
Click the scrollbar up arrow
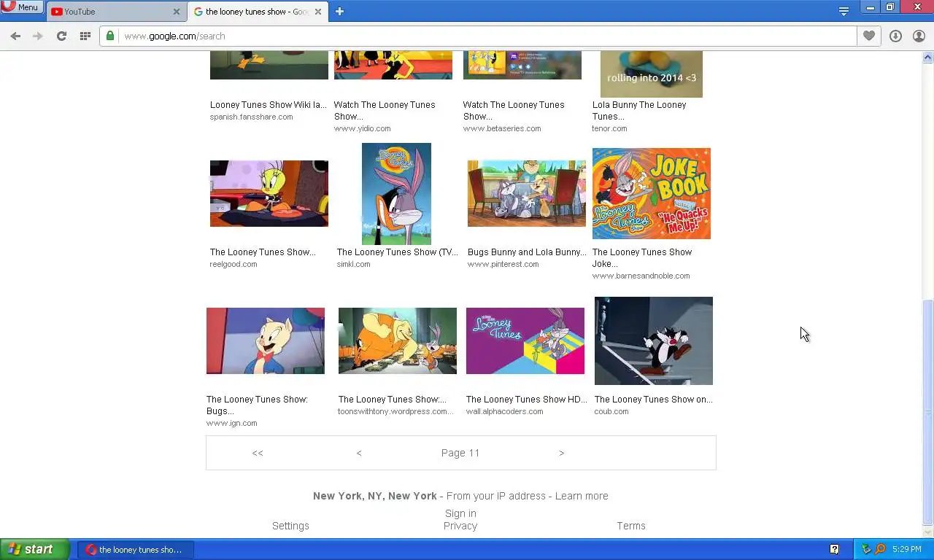coord(928,57)
